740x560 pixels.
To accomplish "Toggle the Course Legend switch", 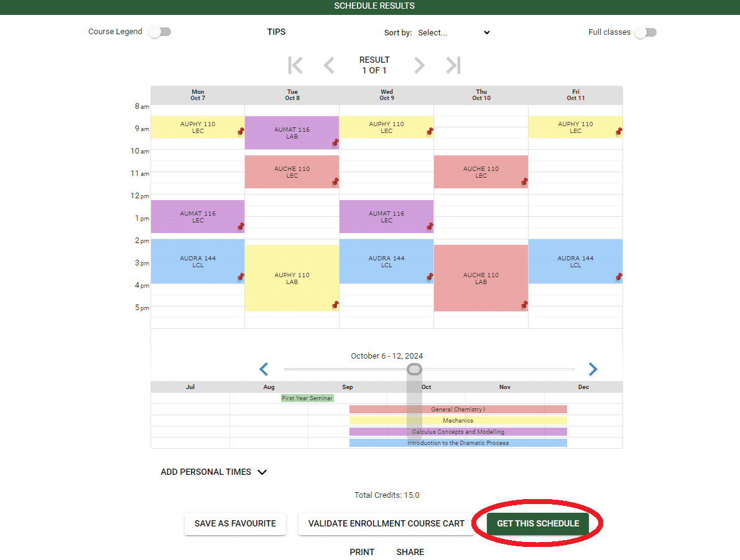I will 160,32.
